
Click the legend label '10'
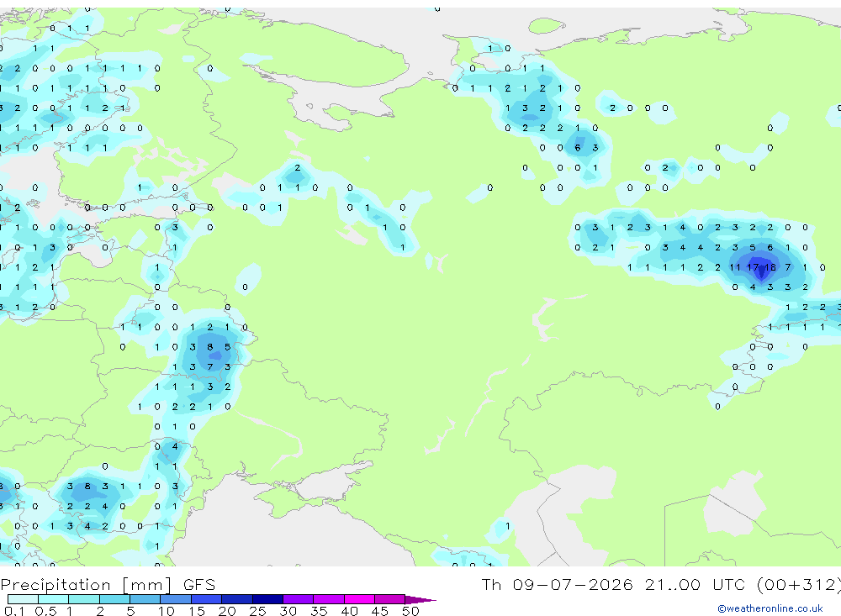[x=166, y=611]
